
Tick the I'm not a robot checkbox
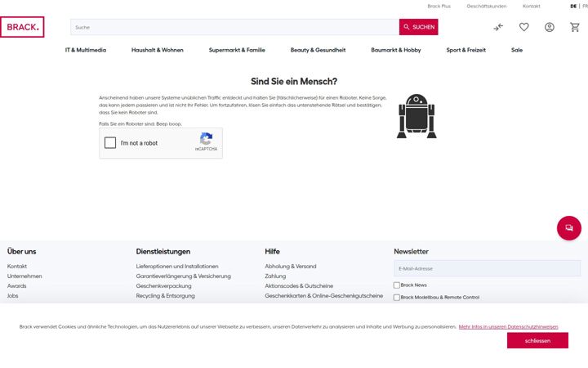pos(110,142)
